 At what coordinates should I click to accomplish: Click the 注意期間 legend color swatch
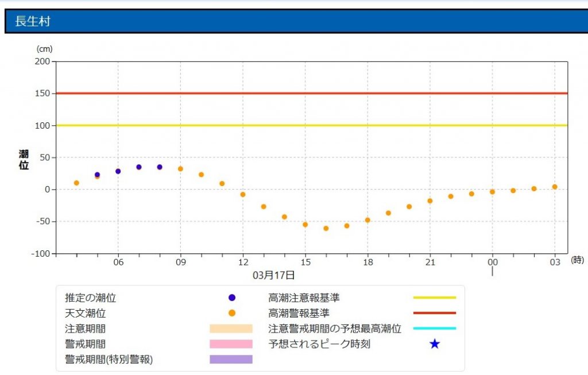pyautogui.click(x=231, y=328)
